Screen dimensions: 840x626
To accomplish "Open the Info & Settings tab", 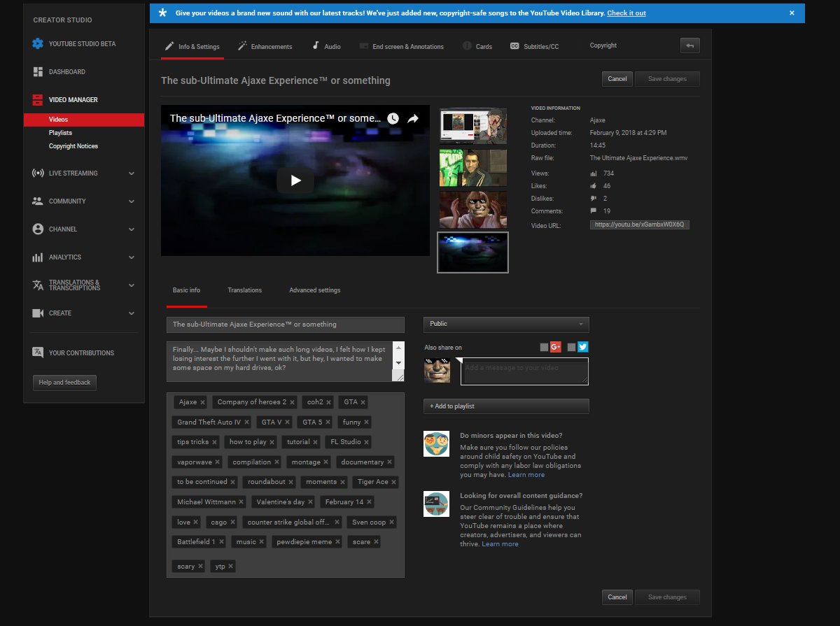I will (192, 47).
